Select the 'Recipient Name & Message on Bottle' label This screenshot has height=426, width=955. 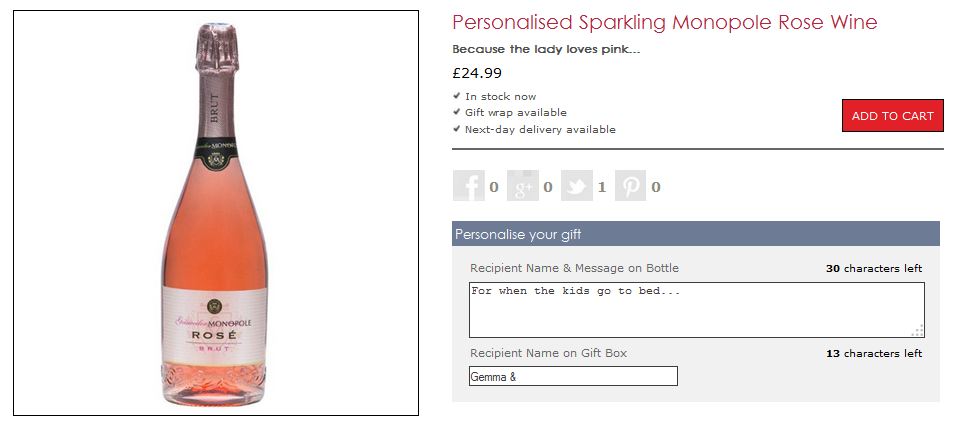click(574, 268)
